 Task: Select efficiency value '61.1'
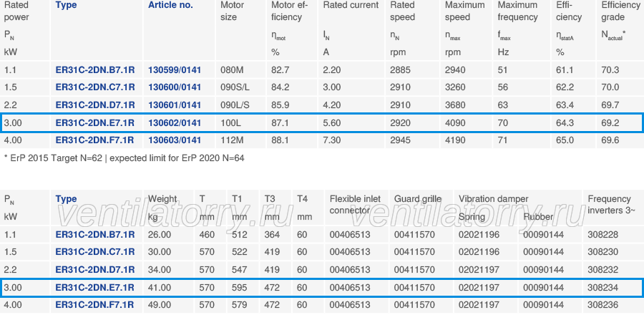click(x=565, y=70)
